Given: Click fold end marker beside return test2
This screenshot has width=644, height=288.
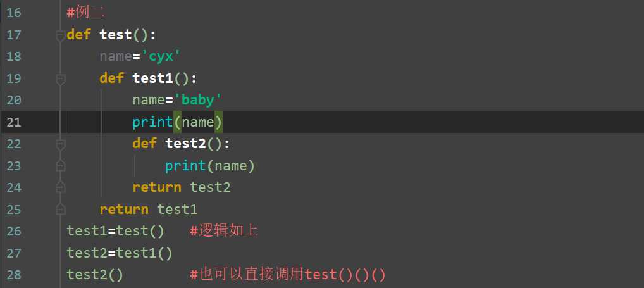Looking at the screenshot, I should (60, 187).
